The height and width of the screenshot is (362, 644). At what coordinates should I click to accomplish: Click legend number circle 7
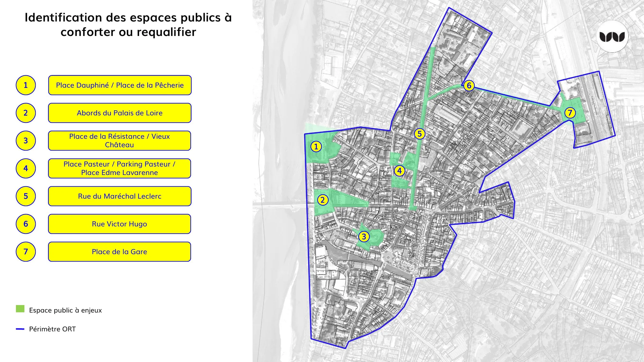[26, 252]
